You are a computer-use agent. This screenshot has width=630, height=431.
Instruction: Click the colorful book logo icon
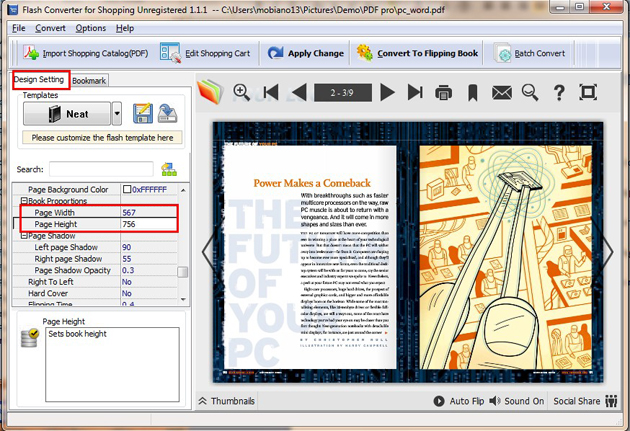point(210,92)
